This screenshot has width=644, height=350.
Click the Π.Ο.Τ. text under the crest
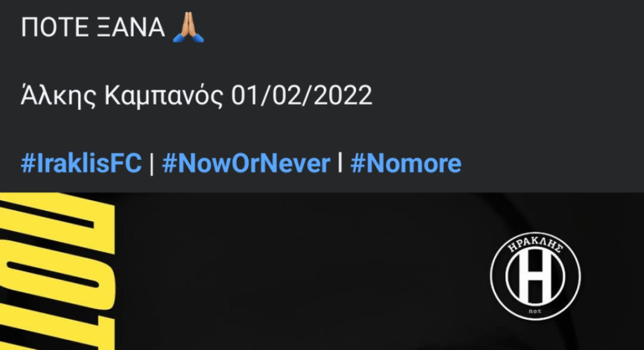point(535,311)
